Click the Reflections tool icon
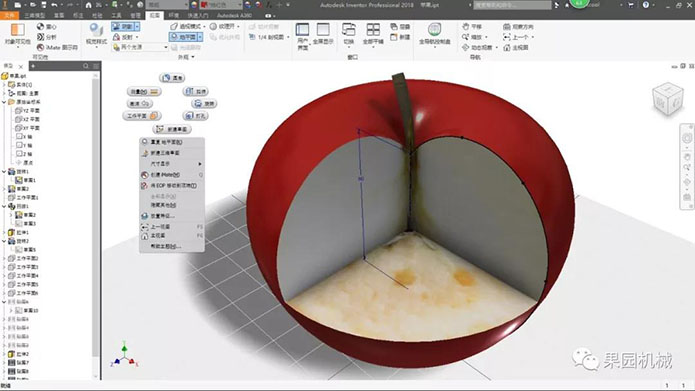The width and height of the screenshot is (695, 391). pos(117,37)
